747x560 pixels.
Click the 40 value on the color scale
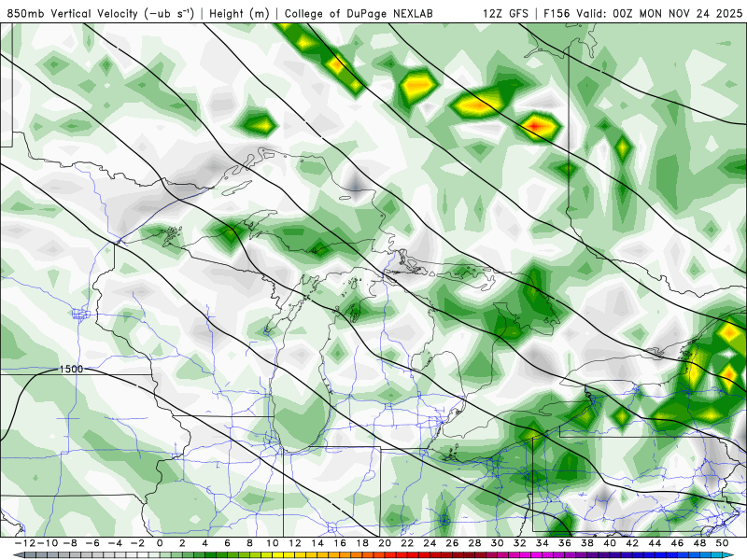610,543
